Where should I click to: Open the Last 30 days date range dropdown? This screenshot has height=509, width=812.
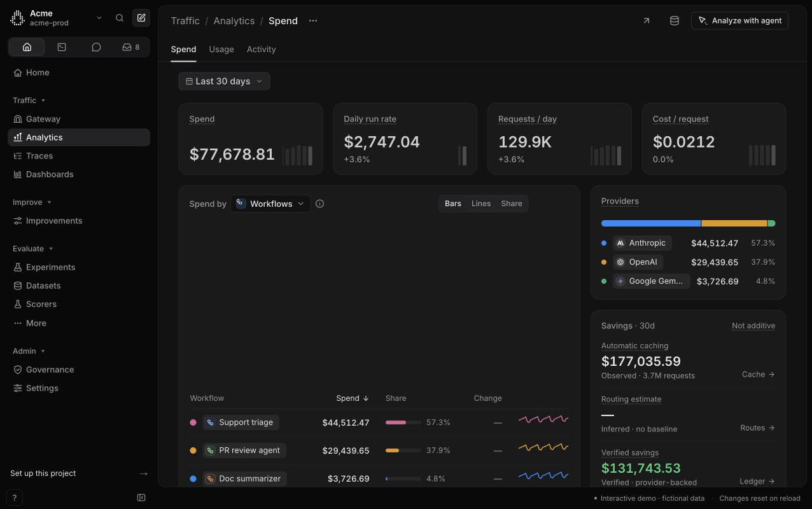pyautogui.click(x=224, y=81)
